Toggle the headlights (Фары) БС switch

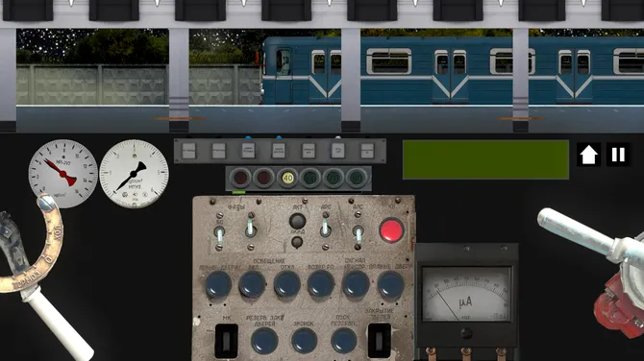(220, 234)
